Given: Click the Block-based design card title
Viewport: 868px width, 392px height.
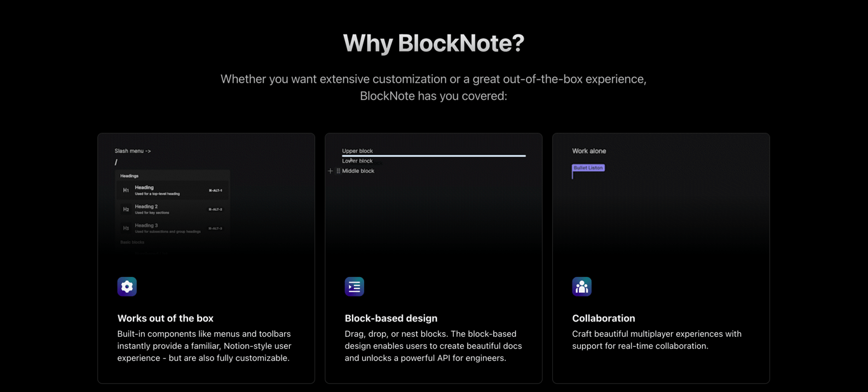Looking at the screenshot, I should [391, 318].
